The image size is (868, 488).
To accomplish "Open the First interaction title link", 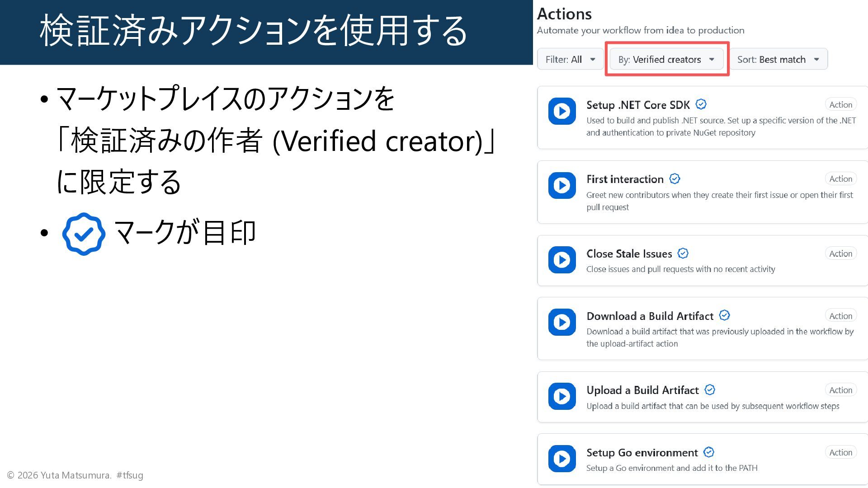I will tap(625, 179).
